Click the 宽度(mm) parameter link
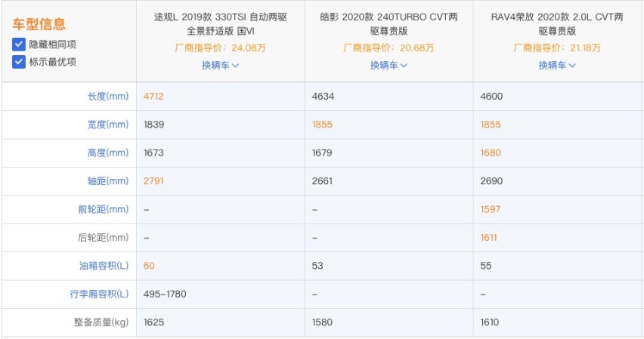Image resolution: width=644 pixels, height=339 pixels. tap(108, 125)
